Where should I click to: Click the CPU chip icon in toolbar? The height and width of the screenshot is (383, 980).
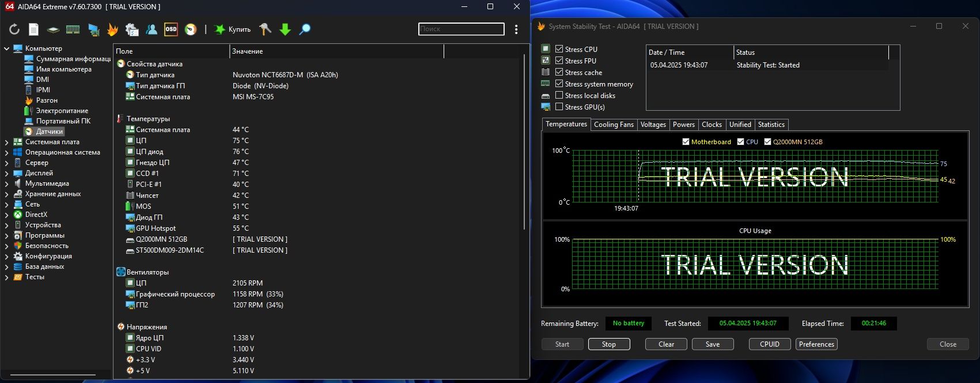(53, 29)
